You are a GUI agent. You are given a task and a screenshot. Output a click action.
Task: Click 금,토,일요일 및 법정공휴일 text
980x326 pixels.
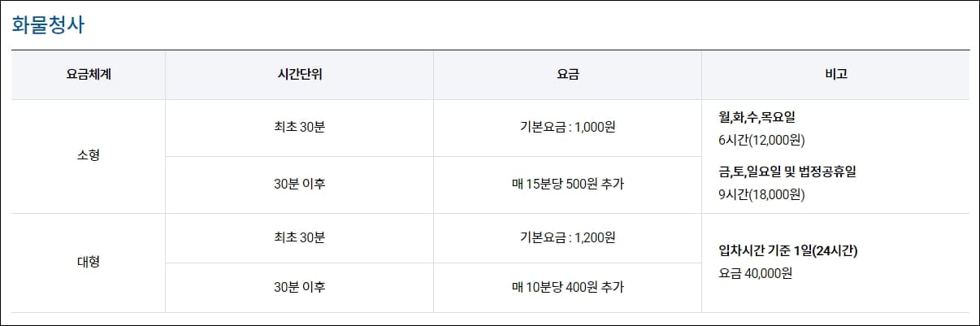tap(788, 172)
